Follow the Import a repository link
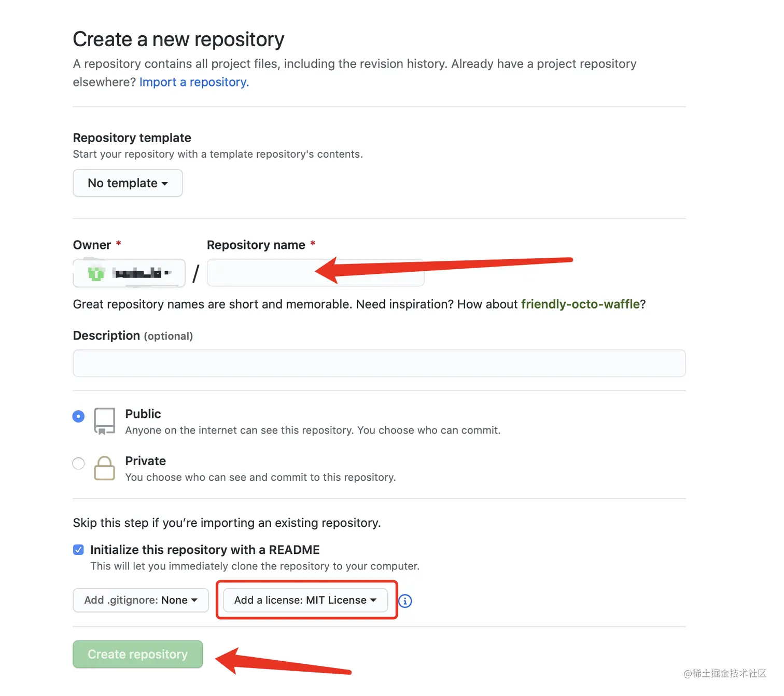 pyautogui.click(x=194, y=82)
